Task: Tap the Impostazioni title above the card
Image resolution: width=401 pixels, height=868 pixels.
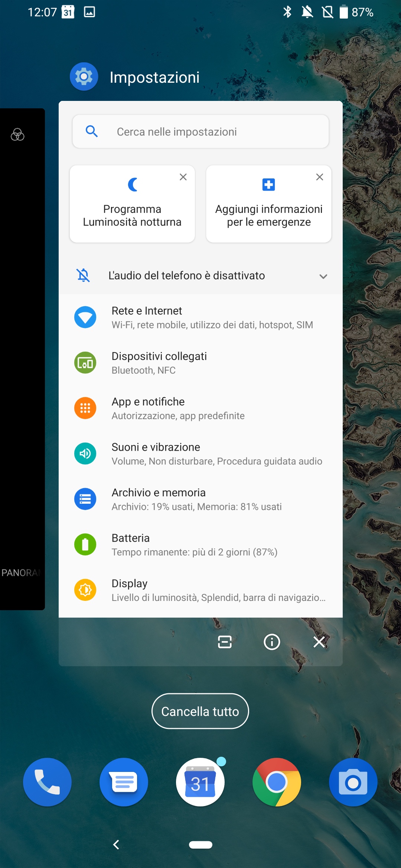Action: click(154, 77)
